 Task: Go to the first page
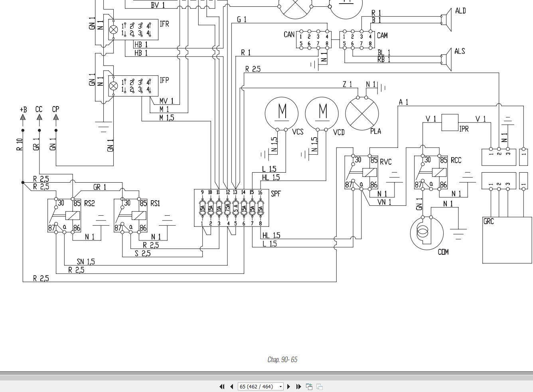click(222, 386)
